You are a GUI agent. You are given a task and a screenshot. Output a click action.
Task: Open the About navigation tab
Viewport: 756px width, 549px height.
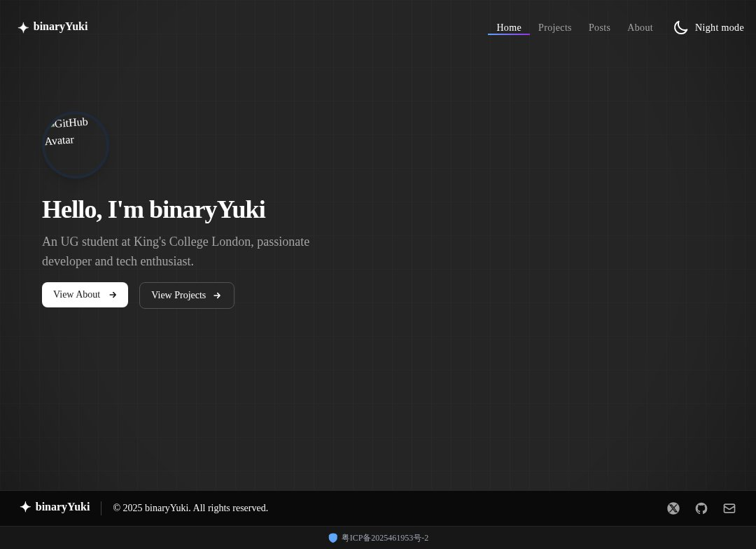click(x=640, y=27)
